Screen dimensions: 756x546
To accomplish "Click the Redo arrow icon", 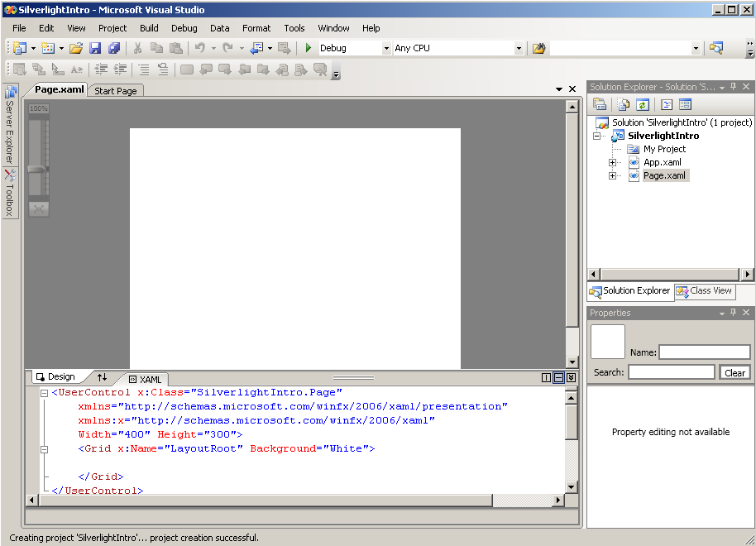I will pos(227,48).
